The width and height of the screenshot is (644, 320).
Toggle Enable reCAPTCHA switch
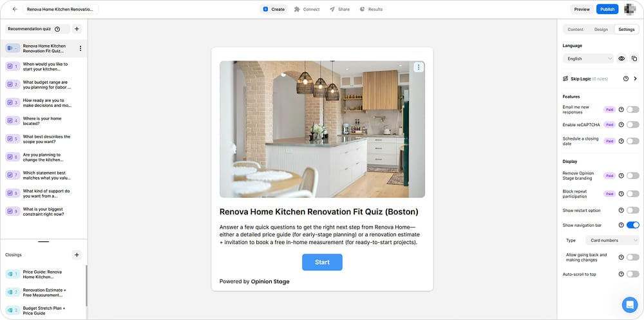point(632,124)
